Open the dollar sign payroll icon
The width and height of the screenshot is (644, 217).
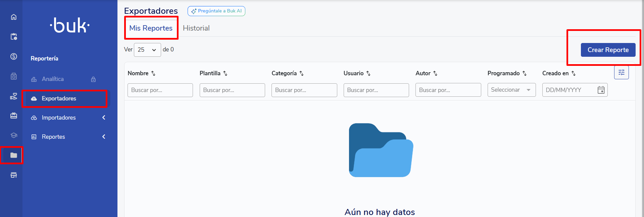[13, 56]
